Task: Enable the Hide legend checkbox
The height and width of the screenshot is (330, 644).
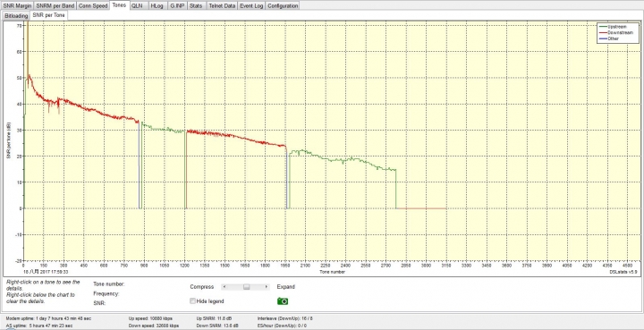Action: [192, 301]
